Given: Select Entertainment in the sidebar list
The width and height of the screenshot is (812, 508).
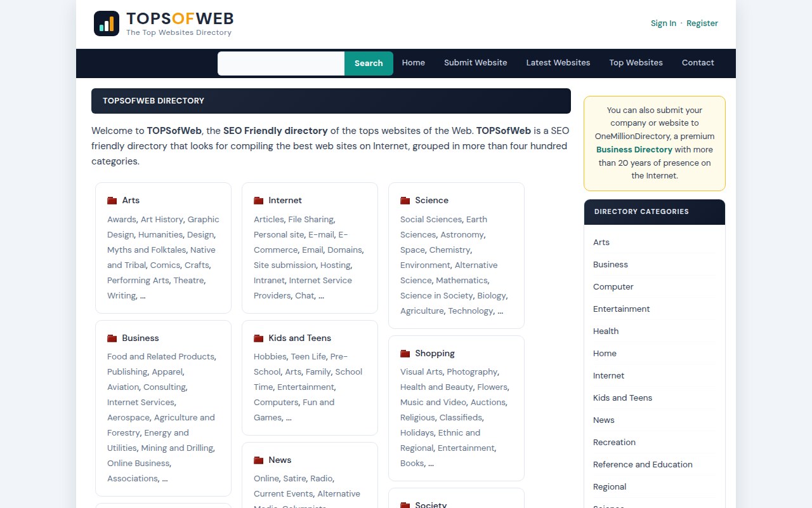Looking at the screenshot, I should coord(622,309).
